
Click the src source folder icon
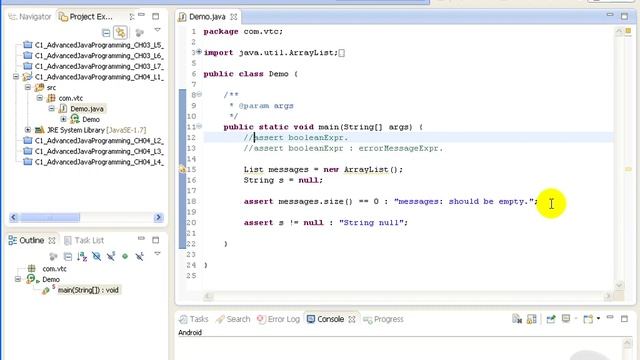click(40, 87)
